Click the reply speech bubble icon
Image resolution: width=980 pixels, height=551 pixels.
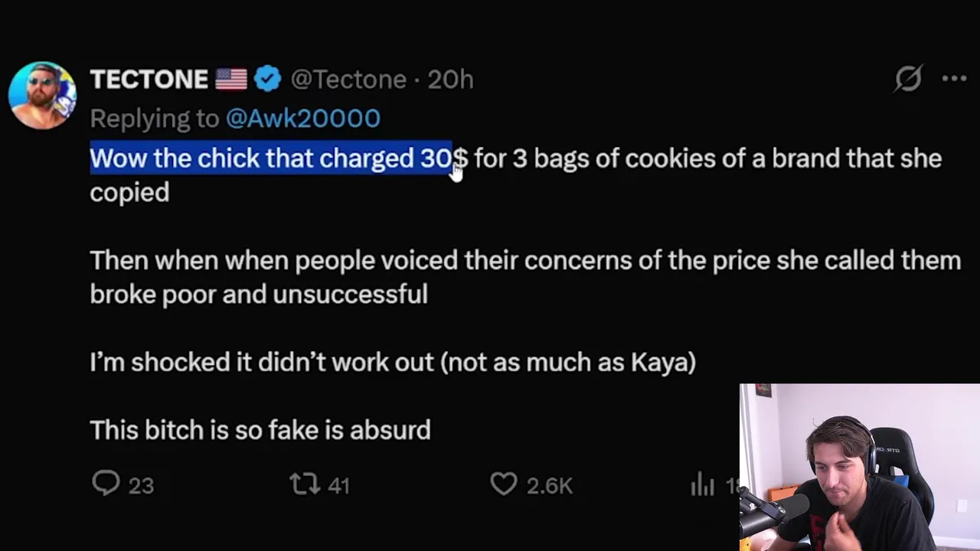[106, 484]
